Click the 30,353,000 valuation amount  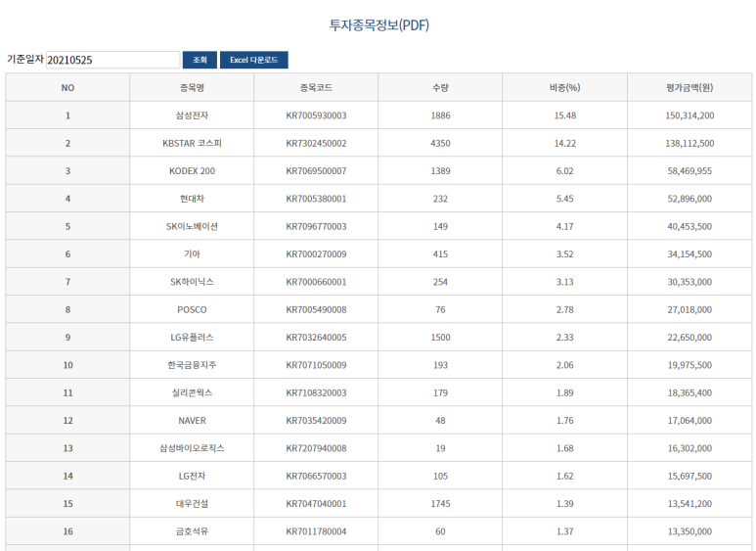(x=689, y=282)
